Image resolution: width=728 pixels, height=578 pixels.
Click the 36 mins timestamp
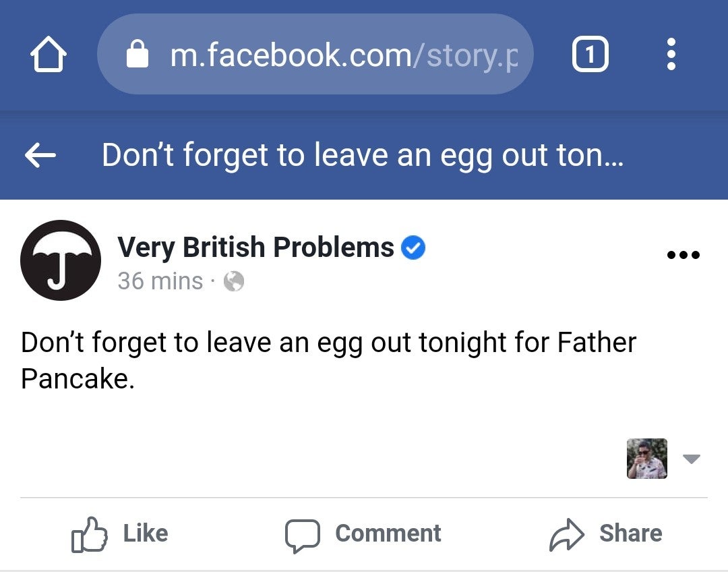tap(160, 281)
